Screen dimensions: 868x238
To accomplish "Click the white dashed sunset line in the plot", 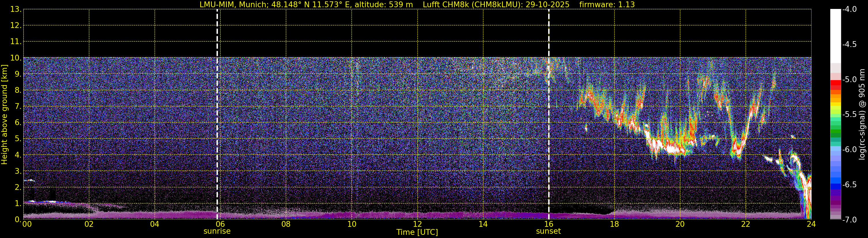I will click(548, 114).
